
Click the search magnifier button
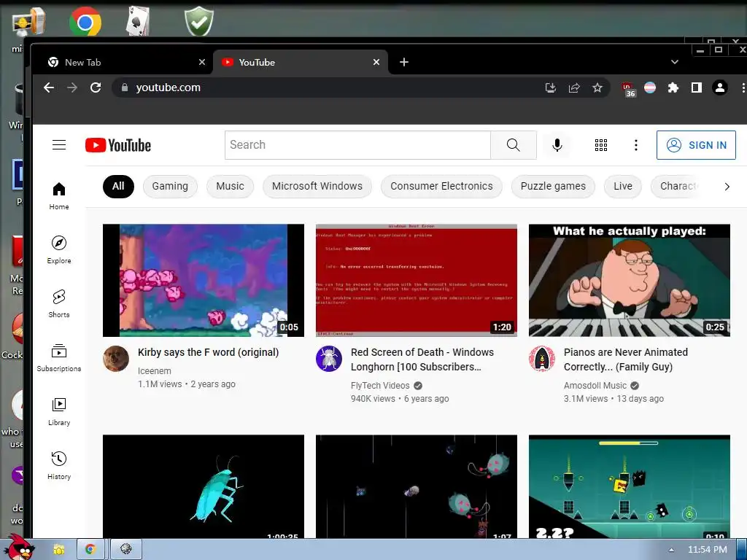coord(513,145)
